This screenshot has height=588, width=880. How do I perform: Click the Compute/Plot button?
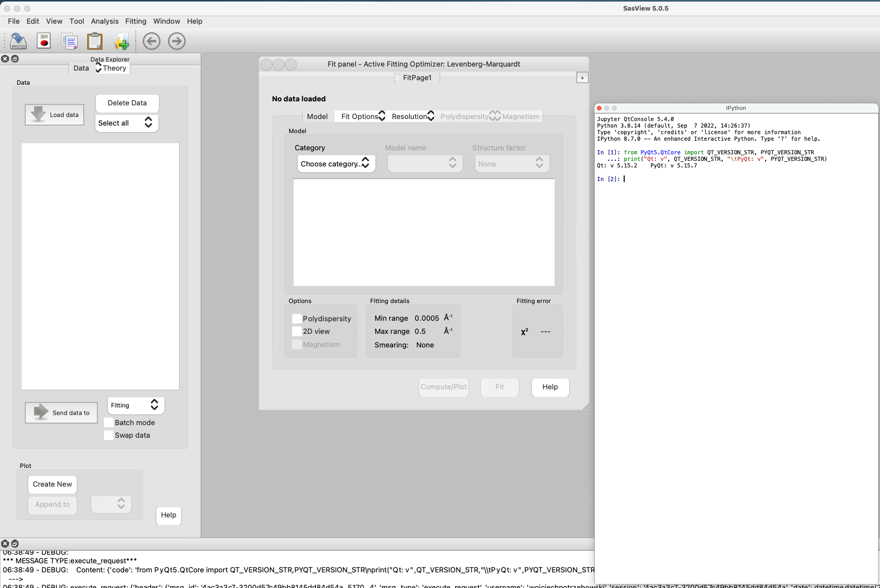coord(443,387)
